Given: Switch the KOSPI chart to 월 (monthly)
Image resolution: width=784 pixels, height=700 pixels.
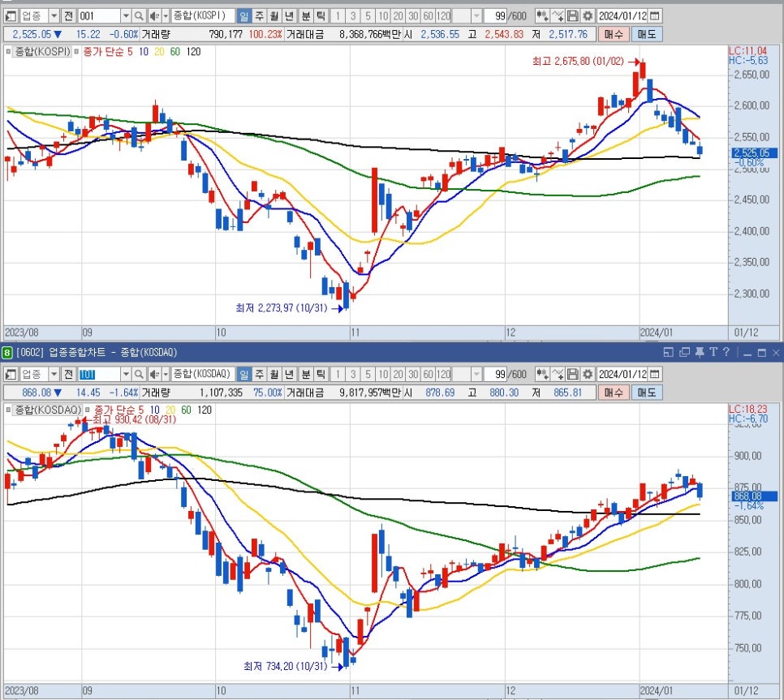Looking at the screenshot, I should (274, 16).
